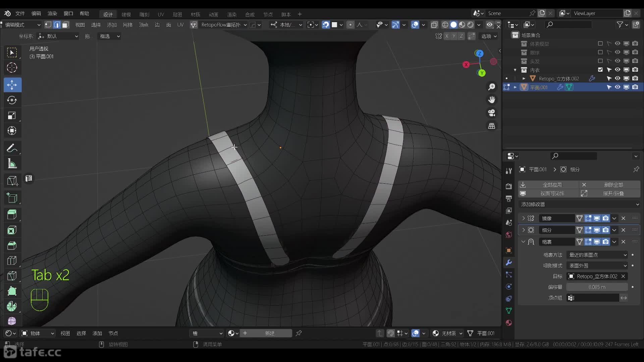The height and width of the screenshot is (362, 644).
Task: Expand the 镜像 modifier panel
Action: (523, 218)
